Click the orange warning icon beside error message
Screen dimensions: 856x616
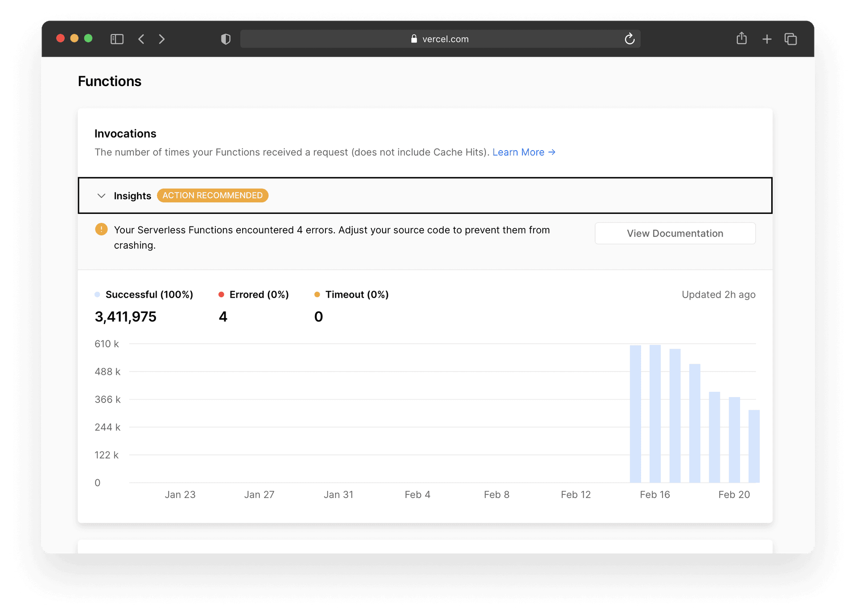pos(101,230)
